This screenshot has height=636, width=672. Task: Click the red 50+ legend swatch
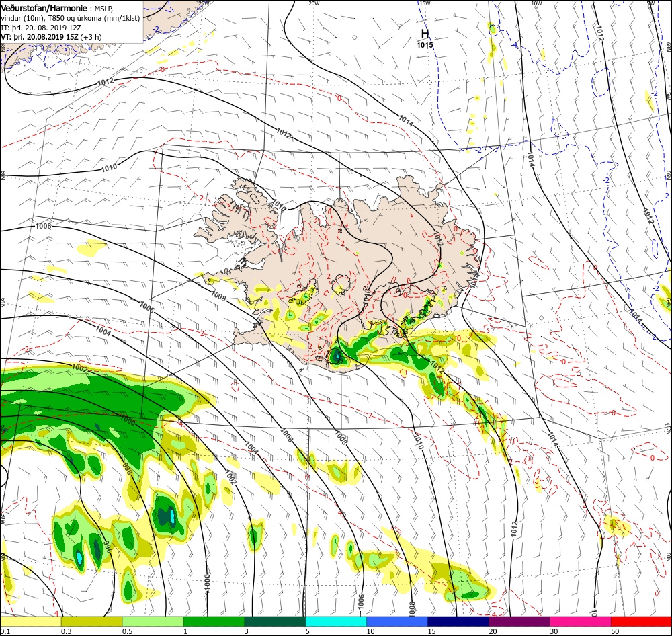coord(641,622)
